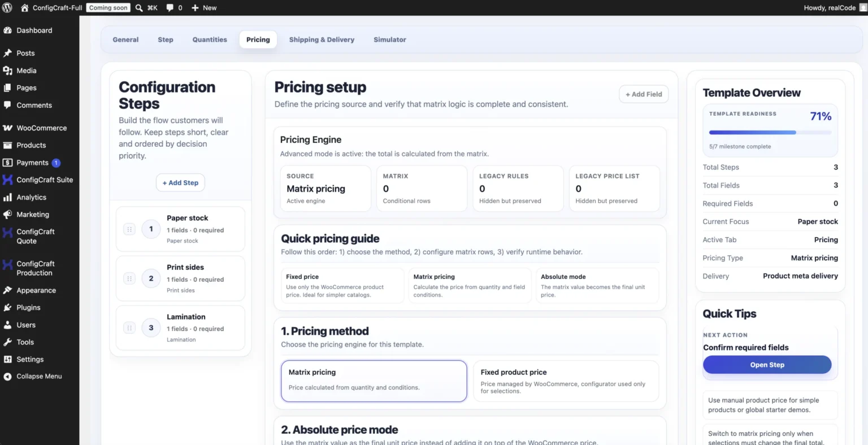This screenshot has width=868, height=445.
Task: Click the '5/7 milestone complete' text
Action: pos(740,146)
